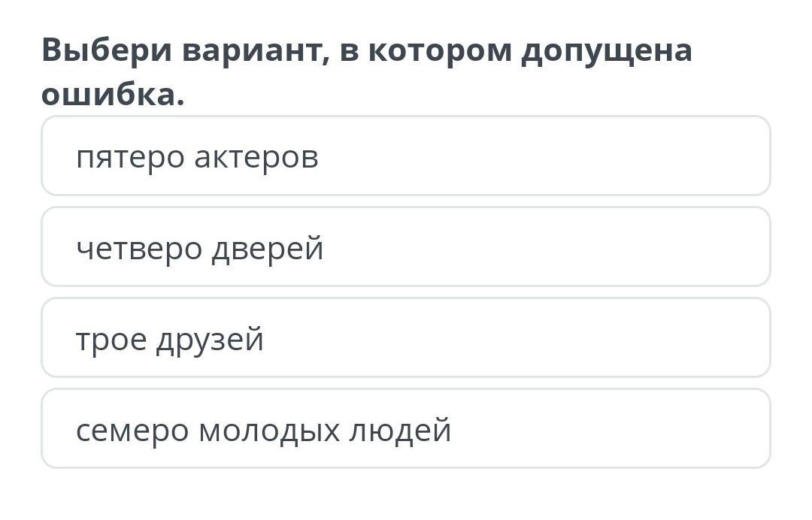
Task: Pick the first answer option box
Action: [x=405, y=156]
